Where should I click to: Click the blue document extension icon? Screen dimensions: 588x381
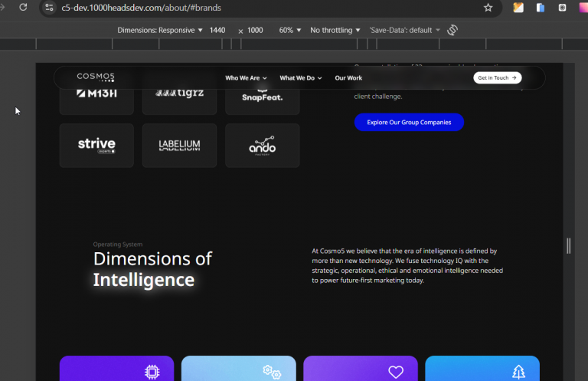point(541,8)
